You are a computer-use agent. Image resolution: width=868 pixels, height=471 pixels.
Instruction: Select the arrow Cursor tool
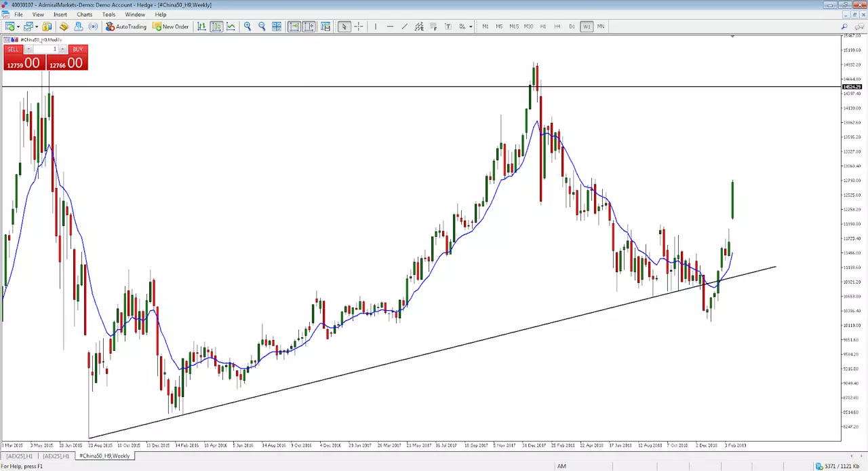pos(344,26)
